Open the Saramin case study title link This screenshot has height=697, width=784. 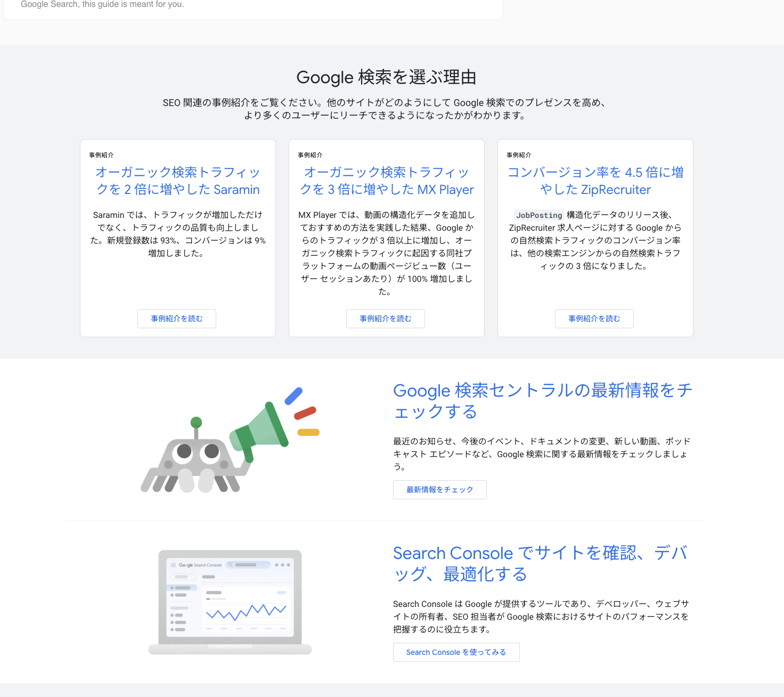click(177, 181)
